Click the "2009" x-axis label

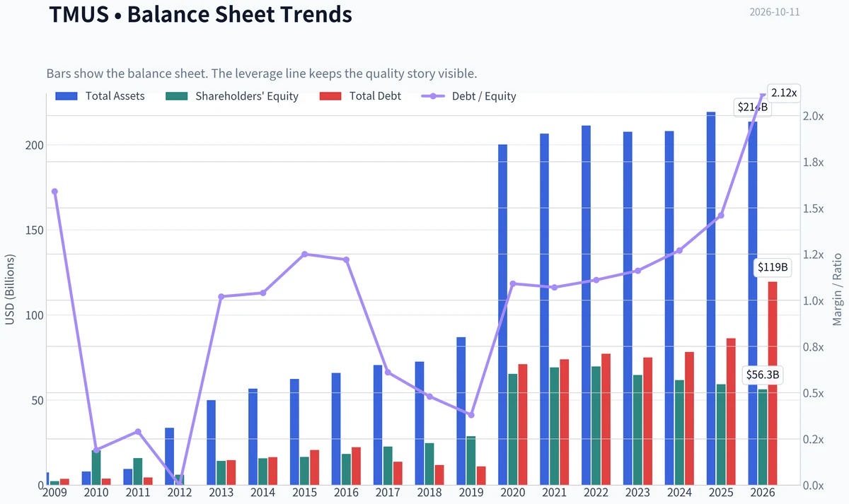click(x=54, y=493)
